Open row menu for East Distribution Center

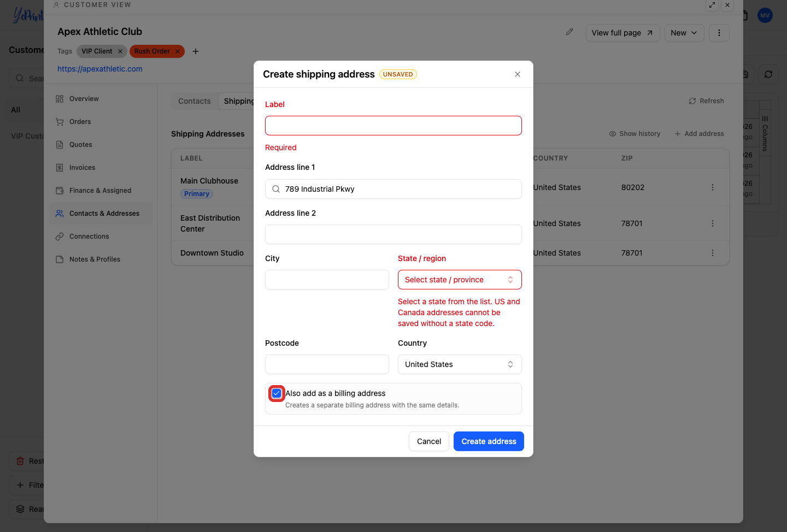(x=713, y=223)
